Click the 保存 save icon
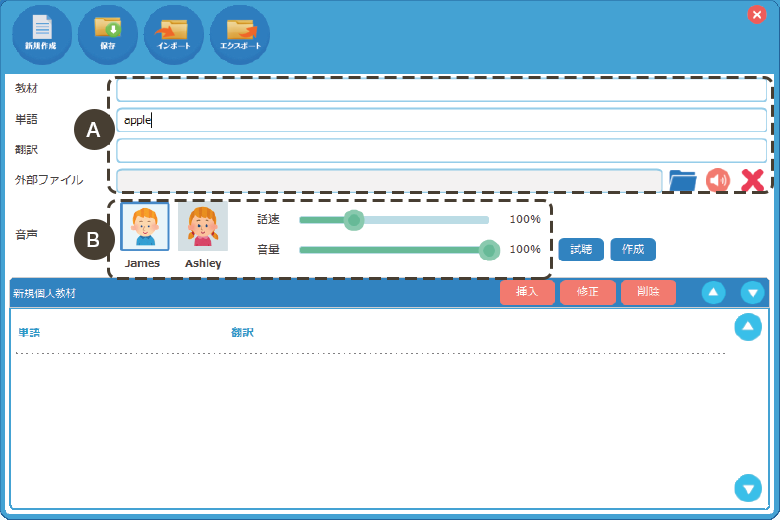 (107, 32)
